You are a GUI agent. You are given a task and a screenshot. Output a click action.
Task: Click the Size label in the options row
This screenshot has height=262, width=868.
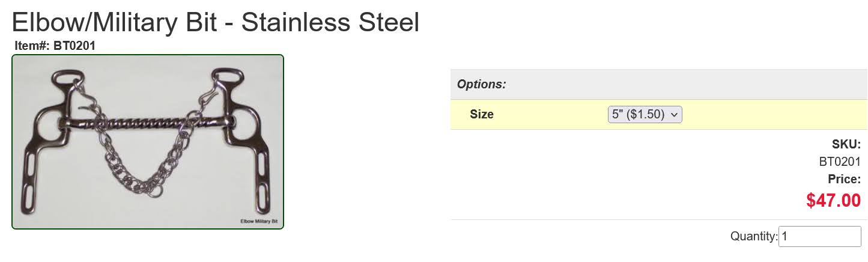[482, 114]
